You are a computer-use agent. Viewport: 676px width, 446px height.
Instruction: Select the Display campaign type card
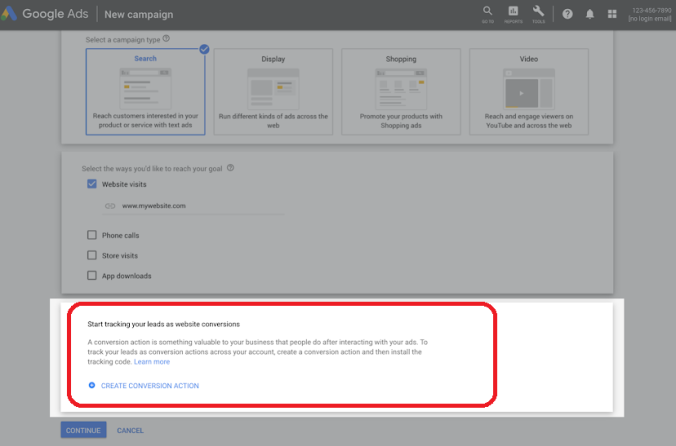273,91
